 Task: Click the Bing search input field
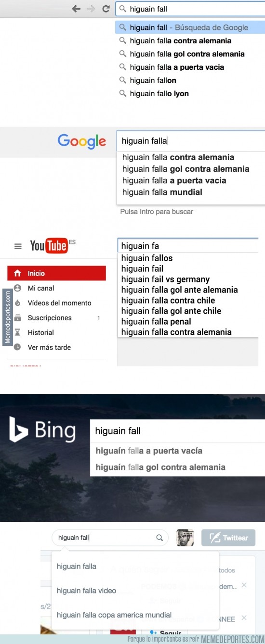[x=177, y=431]
